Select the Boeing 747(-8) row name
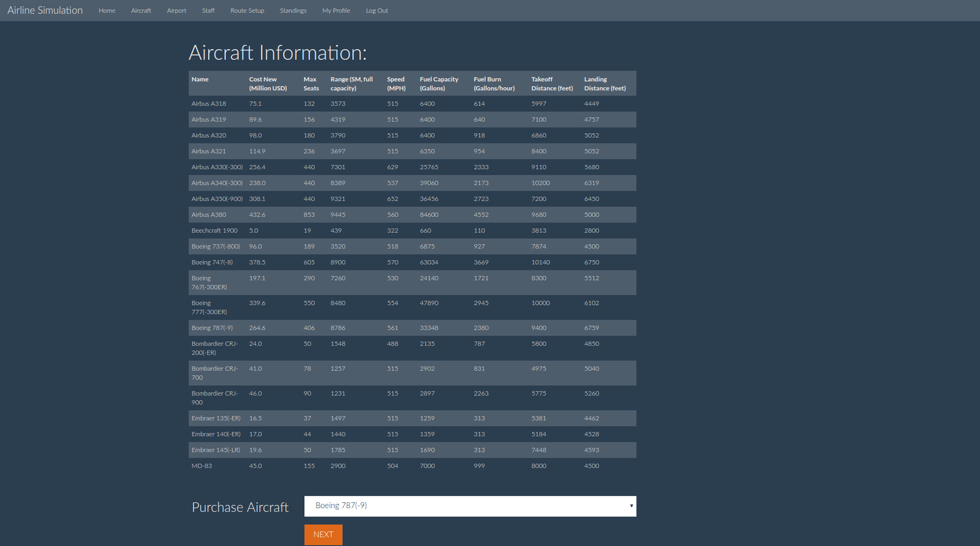 pyautogui.click(x=212, y=262)
